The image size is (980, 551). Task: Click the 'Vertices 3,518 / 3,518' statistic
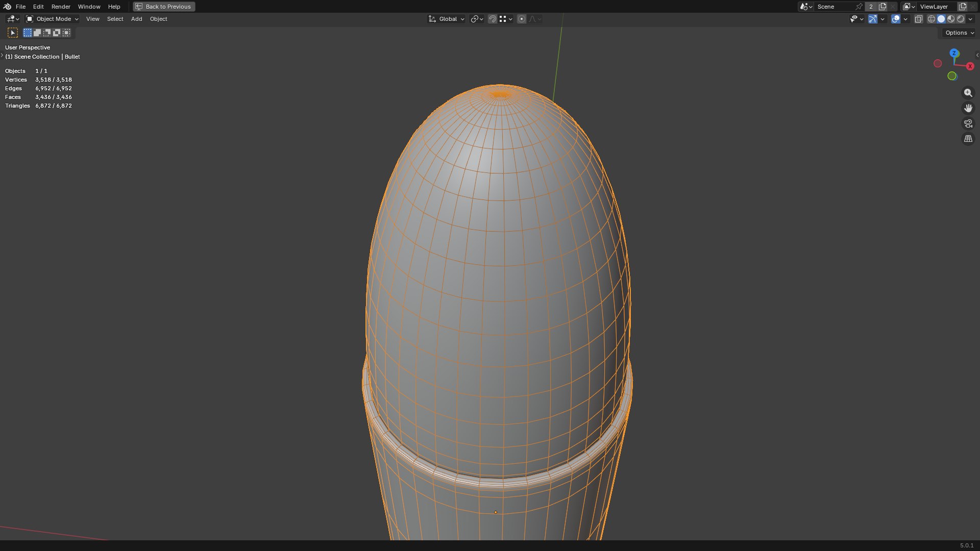coord(38,80)
